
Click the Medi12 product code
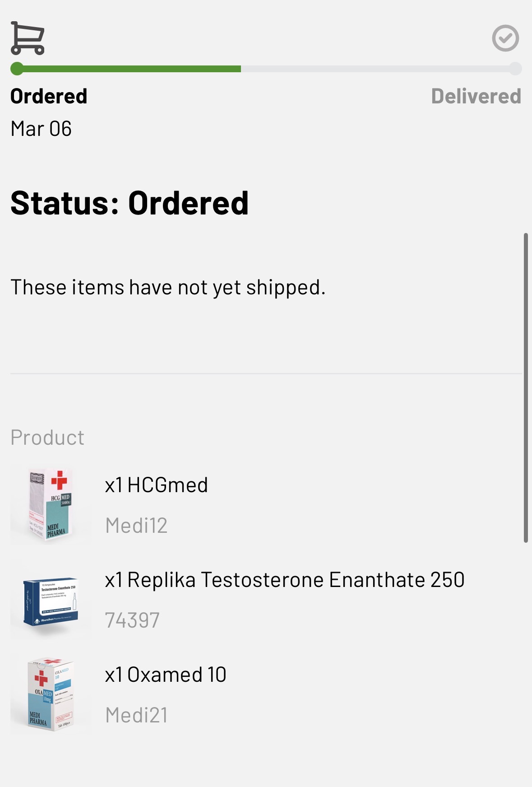(136, 526)
